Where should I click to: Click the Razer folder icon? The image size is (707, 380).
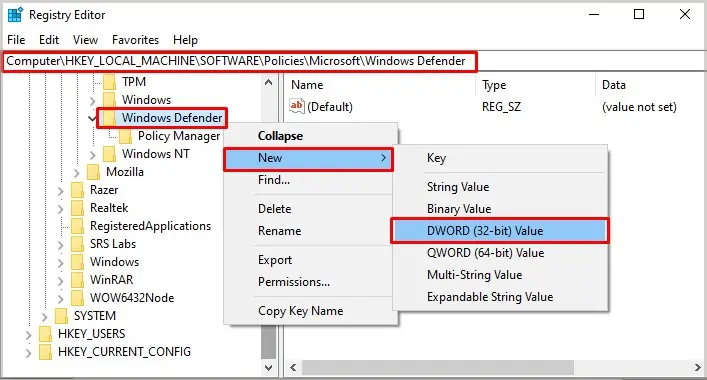[78, 190]
